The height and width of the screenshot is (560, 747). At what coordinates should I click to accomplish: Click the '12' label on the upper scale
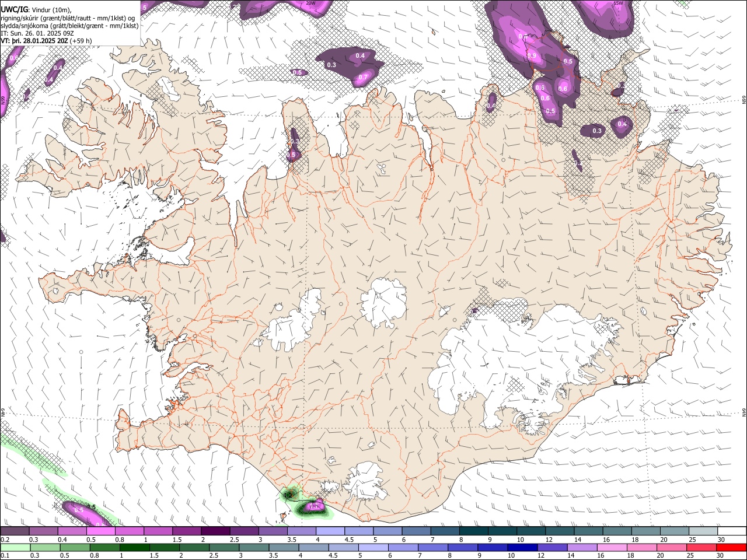(x=549, y=540)
